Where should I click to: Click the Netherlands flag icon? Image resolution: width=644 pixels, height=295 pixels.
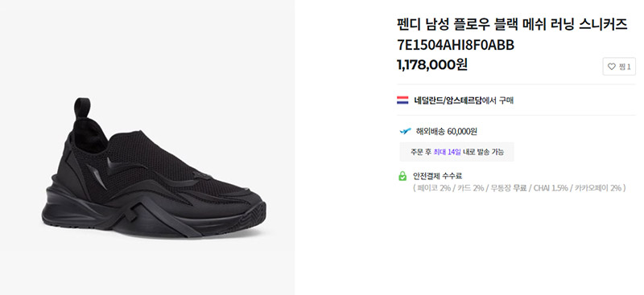click(x=402, y=100)
